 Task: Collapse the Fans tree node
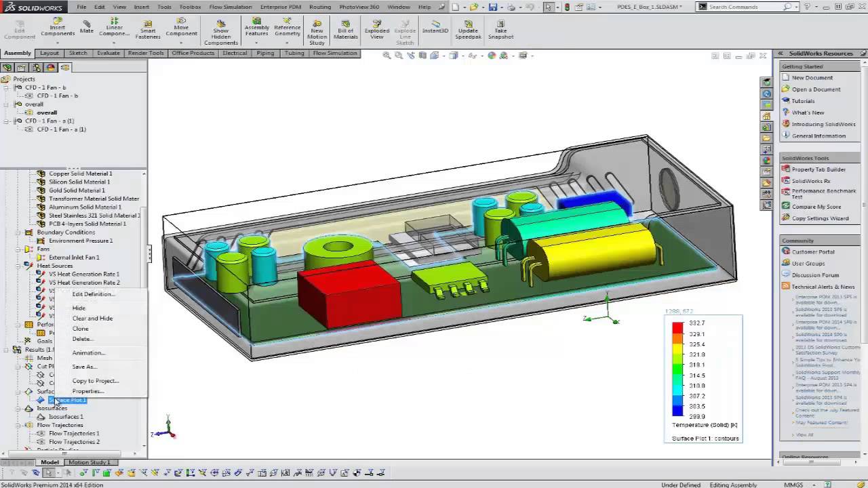click(18, 249)
